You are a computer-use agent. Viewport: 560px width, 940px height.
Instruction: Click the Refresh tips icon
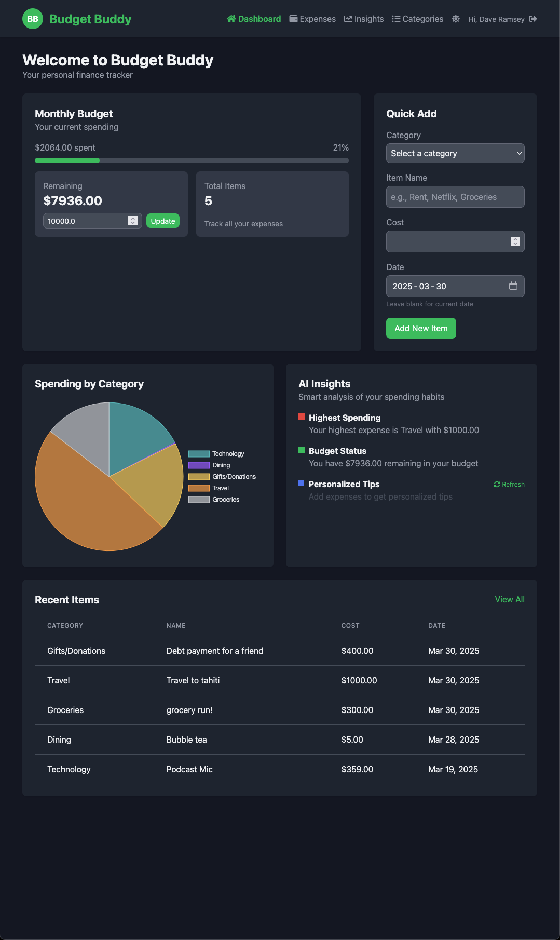point(497,484)
